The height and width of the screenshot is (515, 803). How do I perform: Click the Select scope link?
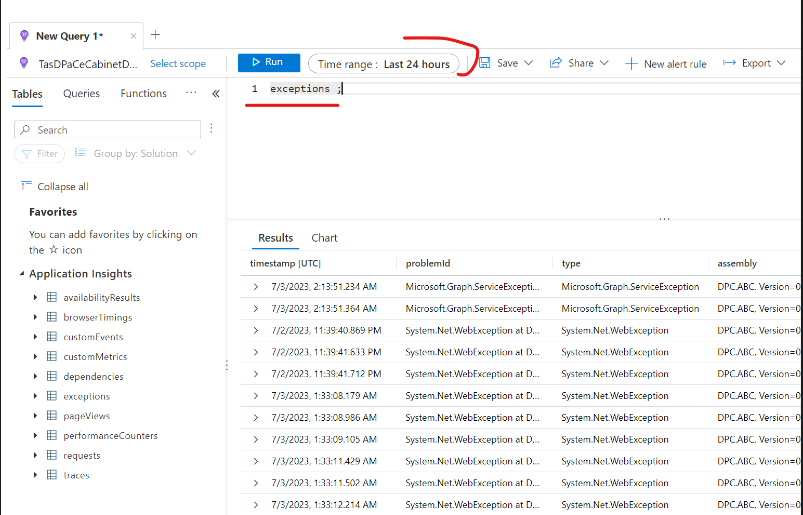coord(178,64)
